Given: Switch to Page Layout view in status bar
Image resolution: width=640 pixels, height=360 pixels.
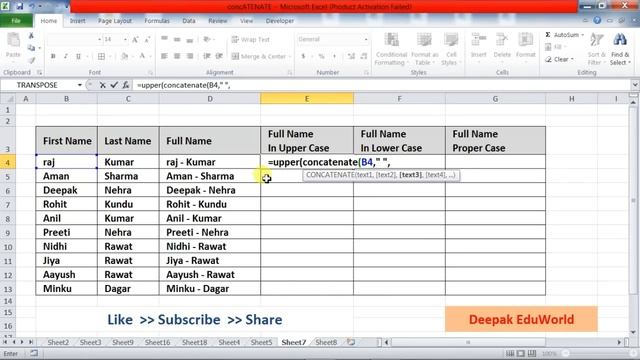Looking at the screenshot, I should (x=521, y=353).
